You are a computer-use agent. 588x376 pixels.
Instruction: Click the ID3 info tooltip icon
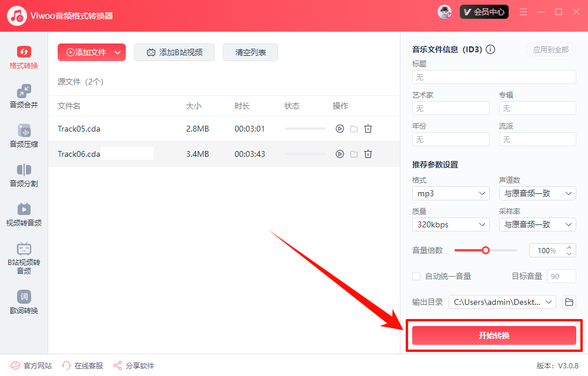coord(490,49)
